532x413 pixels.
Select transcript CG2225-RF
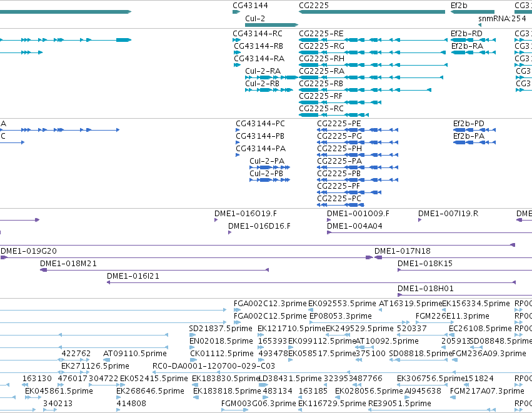click(320, 96)
